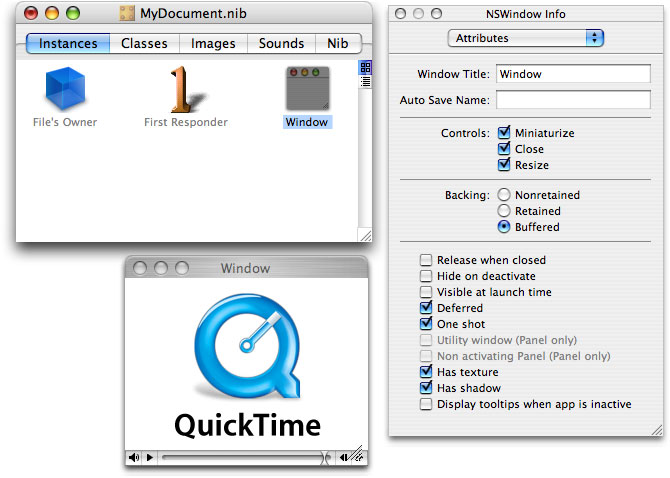Screen dimensions: 670x478
Task: Uncheck the Has texture checkbox
Action: pos(426,372)
